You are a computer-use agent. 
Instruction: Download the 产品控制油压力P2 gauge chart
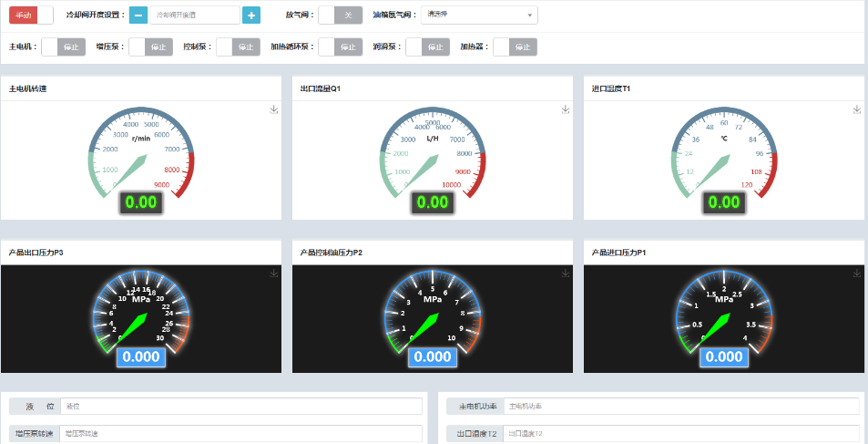pos(565,274)
